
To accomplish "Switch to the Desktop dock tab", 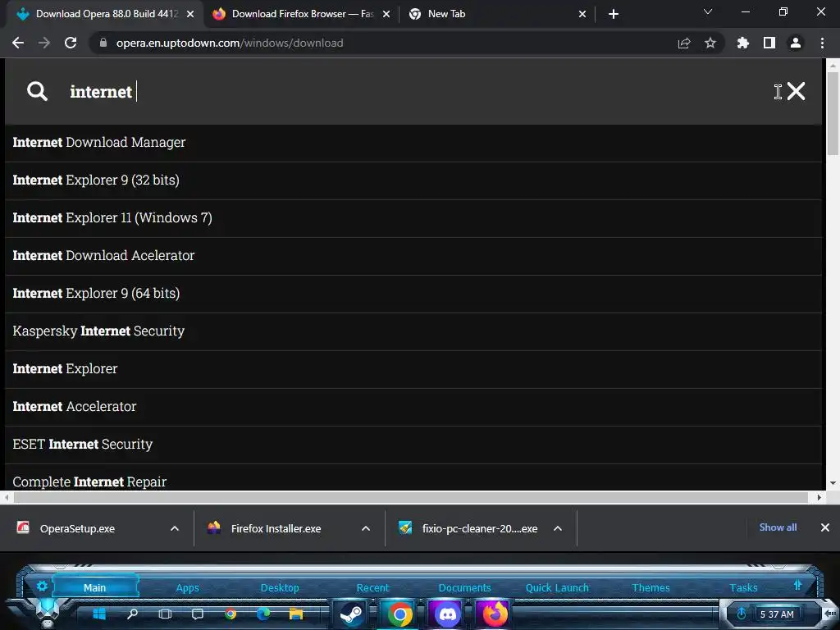I will [x=280, y=587].
